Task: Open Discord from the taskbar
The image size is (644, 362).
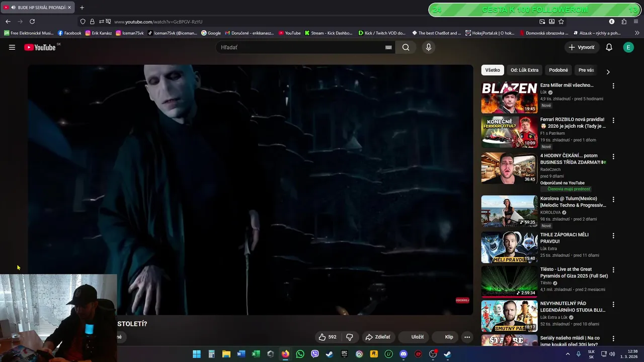Action: 403,354
